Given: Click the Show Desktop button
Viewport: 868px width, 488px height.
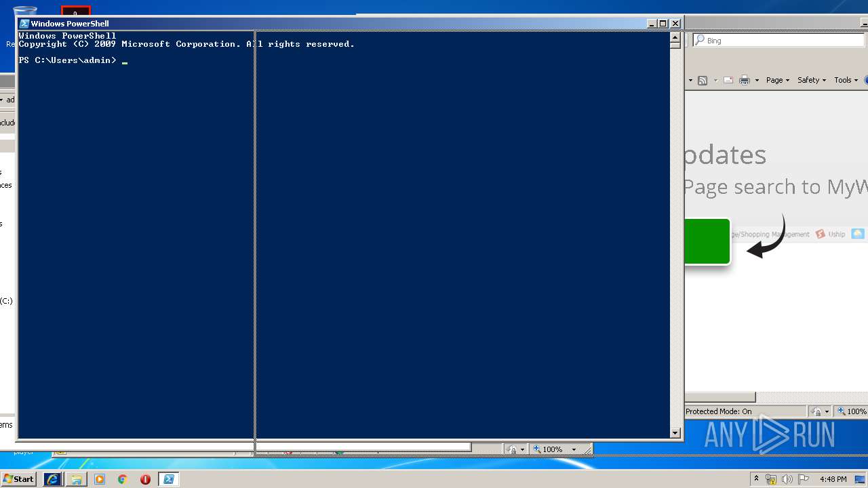Looking at the screenshot, I should coord(861,479).
